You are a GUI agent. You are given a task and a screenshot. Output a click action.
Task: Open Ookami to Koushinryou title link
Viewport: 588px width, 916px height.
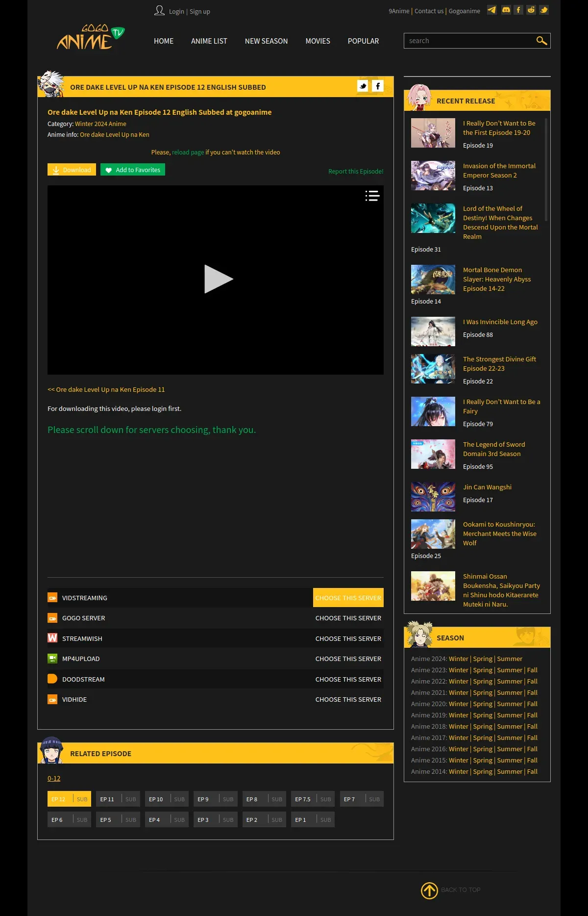click(x=500, y=534)
